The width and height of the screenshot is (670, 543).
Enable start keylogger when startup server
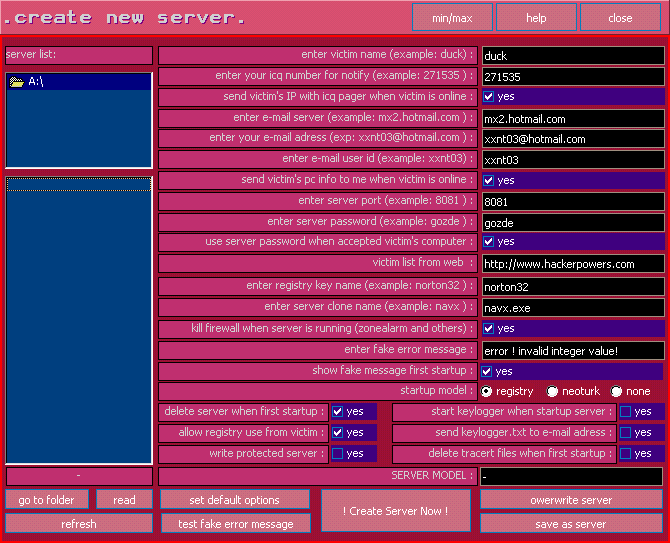626,411
